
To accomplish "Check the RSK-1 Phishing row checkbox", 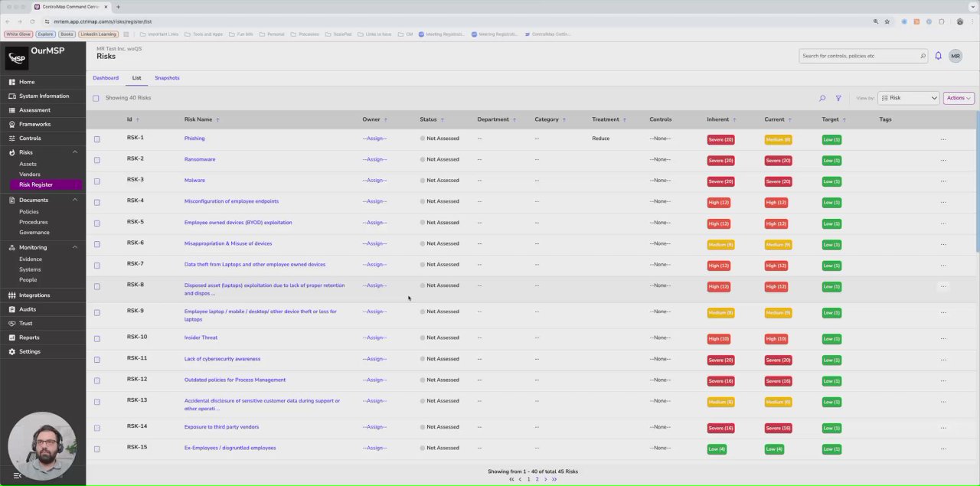I will tap(96, 139).
